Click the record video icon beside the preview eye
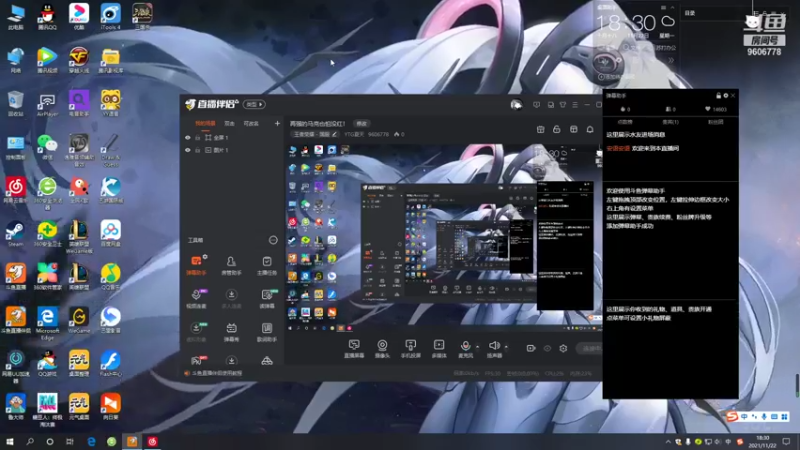800x450 pixels. [531, 348]
